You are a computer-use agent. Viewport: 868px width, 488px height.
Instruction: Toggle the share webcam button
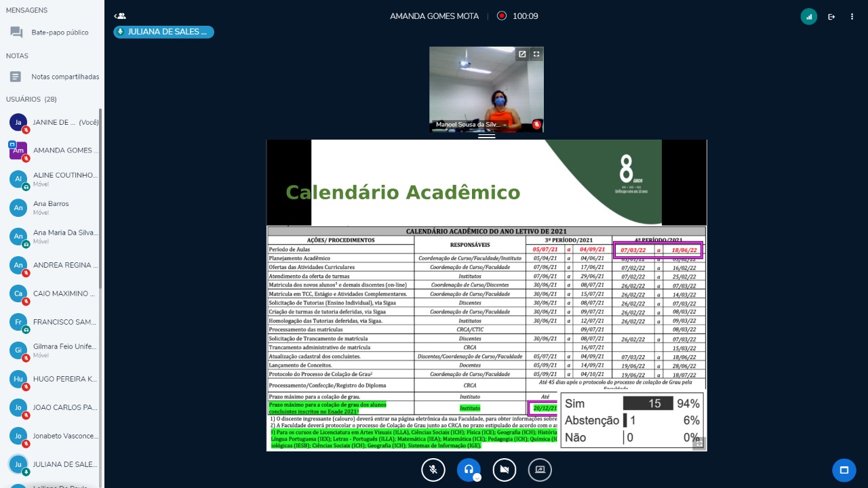504,469
